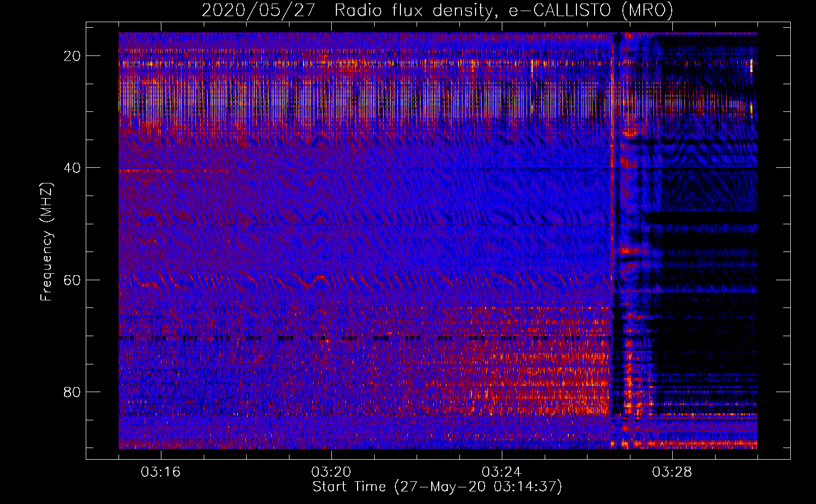816x504 pixels.
Task: Click the '03:24' time tick label
Action: pyautogui.click(x=502, y=472)
